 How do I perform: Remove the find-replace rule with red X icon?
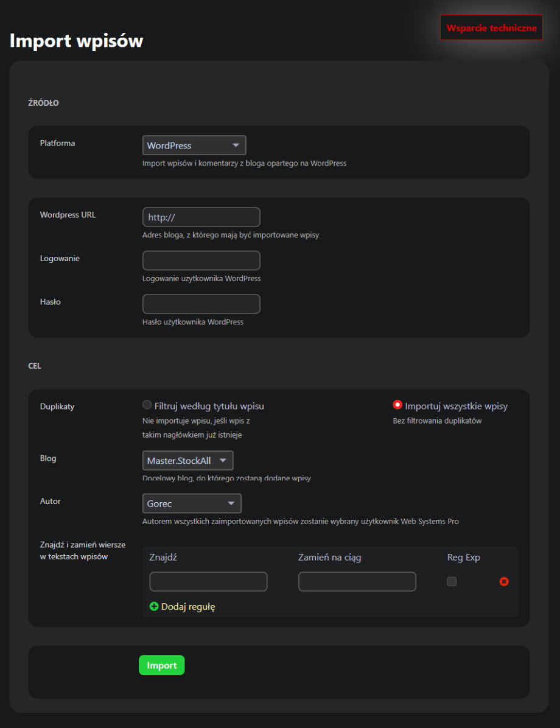pyautogui.click(x=504, y=581)
